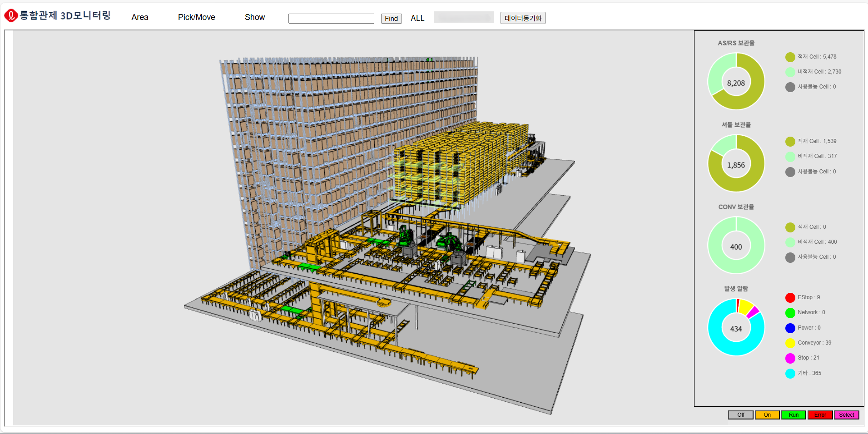
Task: Open the Show menu
Action: click(x=255, y=17)
